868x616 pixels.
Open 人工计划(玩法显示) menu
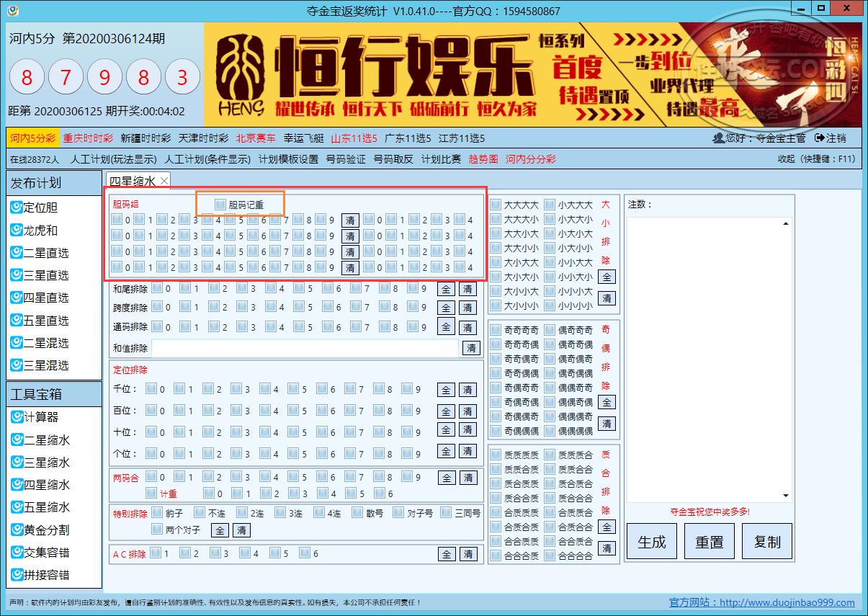click(x=114, y=159)
